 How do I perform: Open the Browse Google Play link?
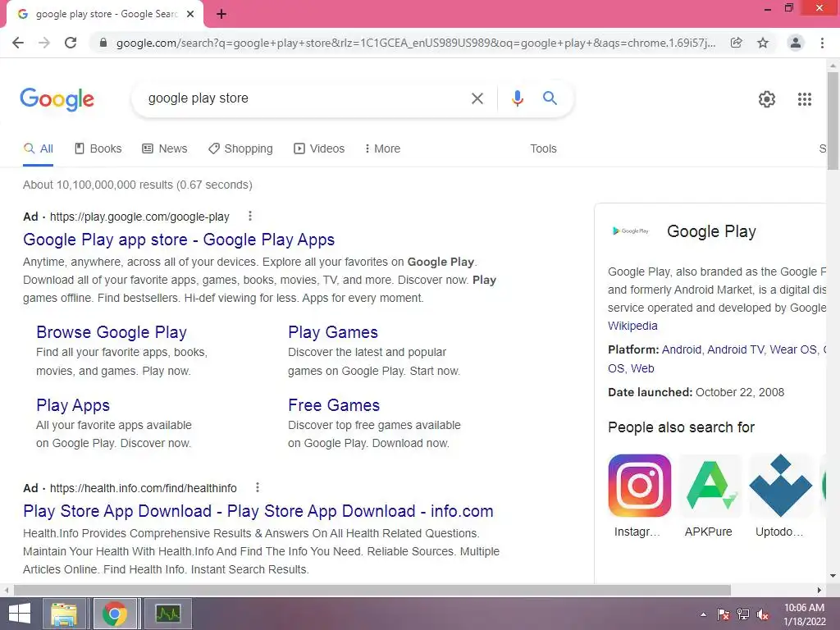point(112,332)
